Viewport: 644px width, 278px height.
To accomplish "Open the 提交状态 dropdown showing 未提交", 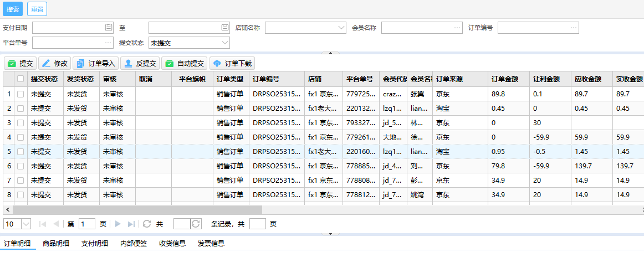I will [x=225, y=43].
